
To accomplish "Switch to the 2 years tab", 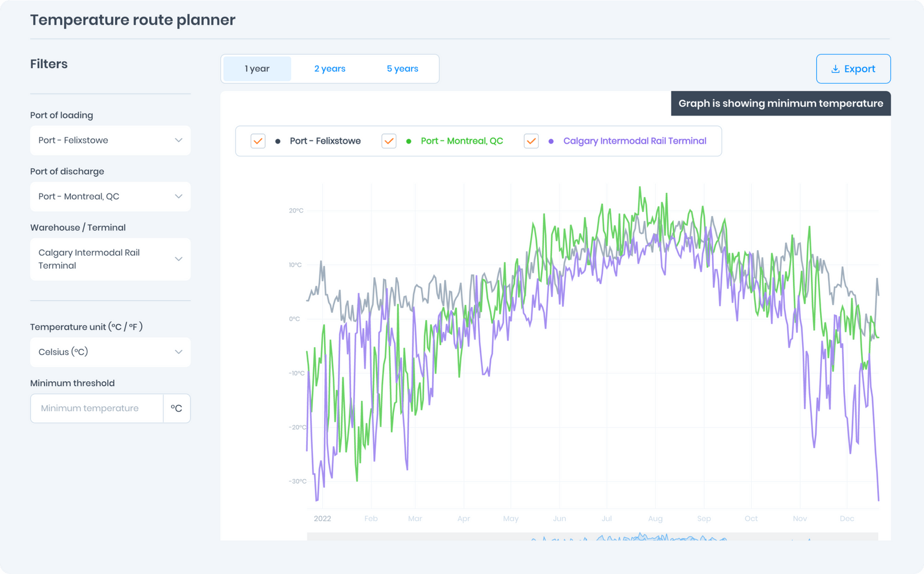I will pos(329,68).
